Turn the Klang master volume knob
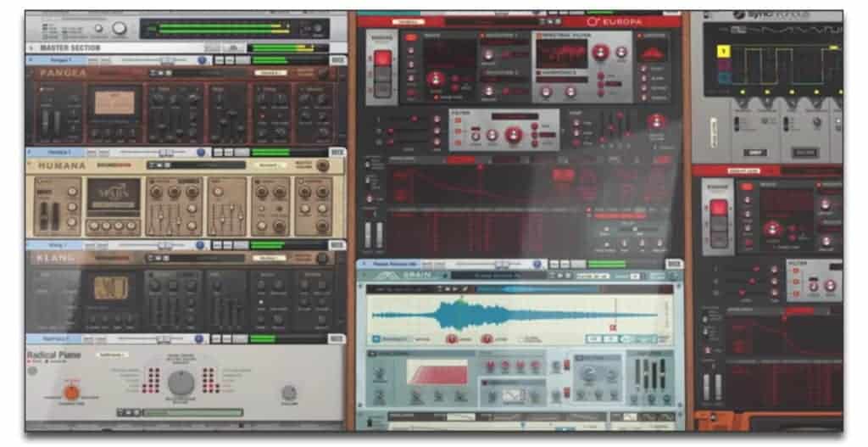This screenshot has width=868, height=447. click(x=322, y=259)
